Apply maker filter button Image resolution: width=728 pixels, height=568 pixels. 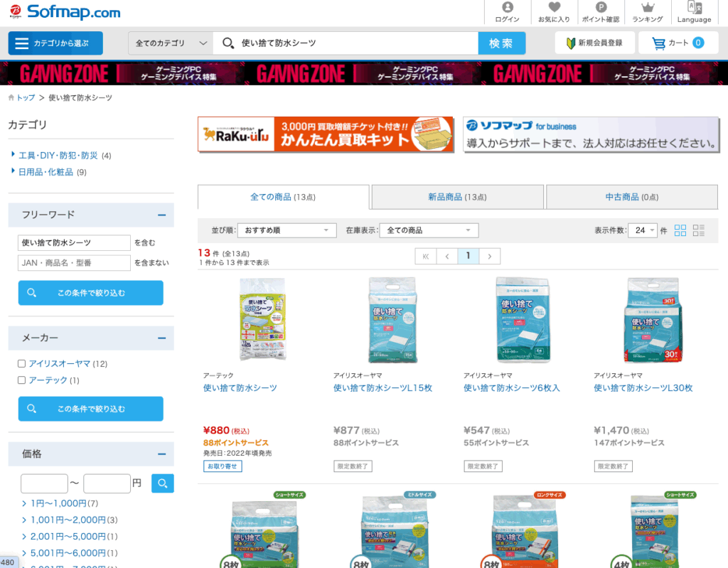[91, 409]
